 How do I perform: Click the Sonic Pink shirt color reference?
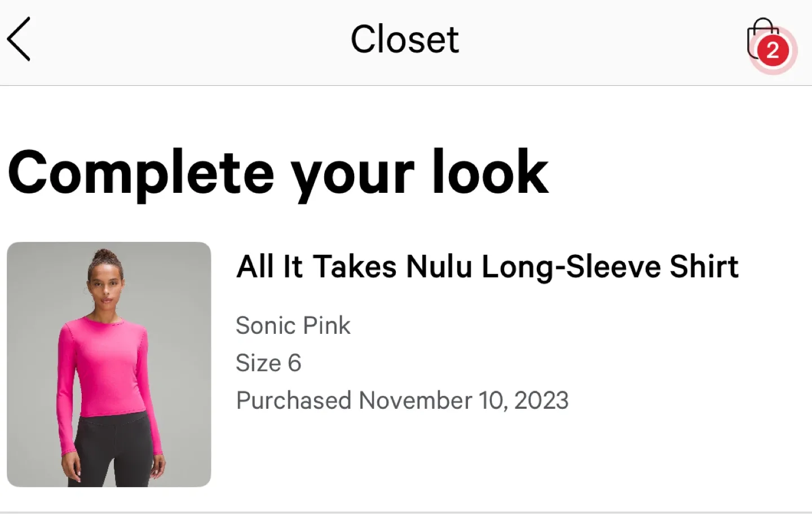293,325
